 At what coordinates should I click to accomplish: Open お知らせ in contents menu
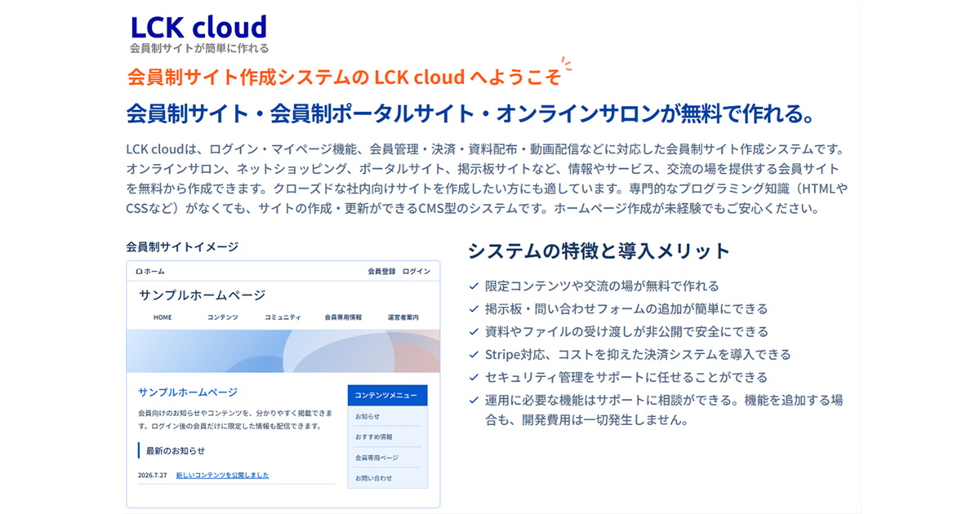pos(367,416)
